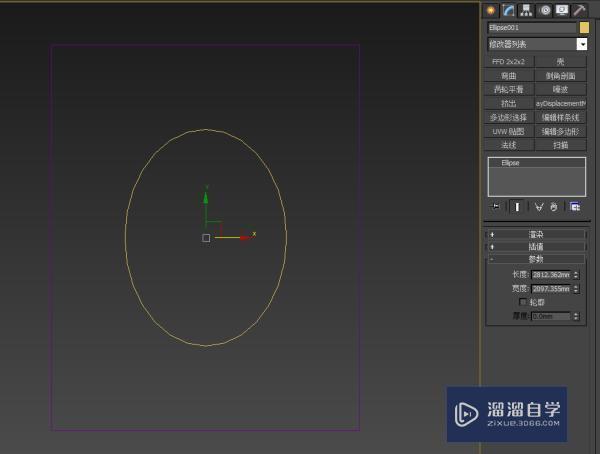This screenshot has width=600, height=454.
Task: Collapse the 参数 rollout
Action: (536, 259)
